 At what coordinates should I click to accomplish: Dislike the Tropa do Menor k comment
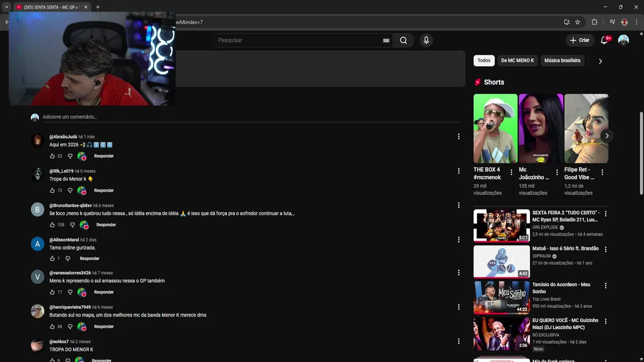[70, 191]
